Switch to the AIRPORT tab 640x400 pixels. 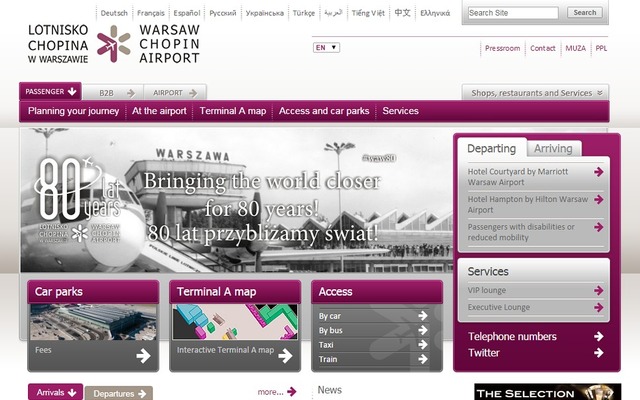click(175, 93)
